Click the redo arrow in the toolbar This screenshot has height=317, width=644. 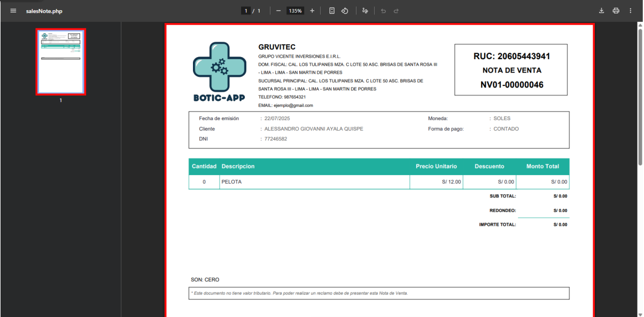(x=396, y=11)
